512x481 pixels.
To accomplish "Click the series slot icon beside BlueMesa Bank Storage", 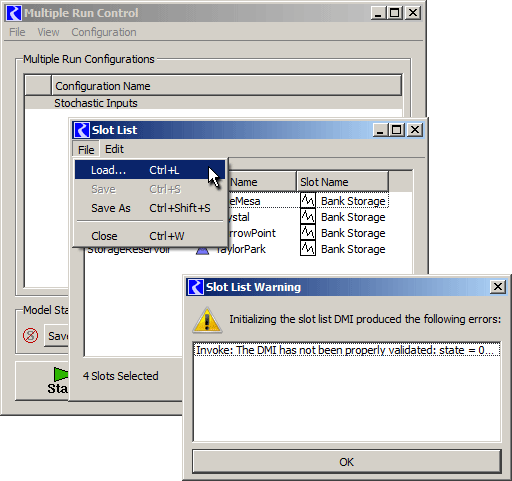I will point(308,200).
